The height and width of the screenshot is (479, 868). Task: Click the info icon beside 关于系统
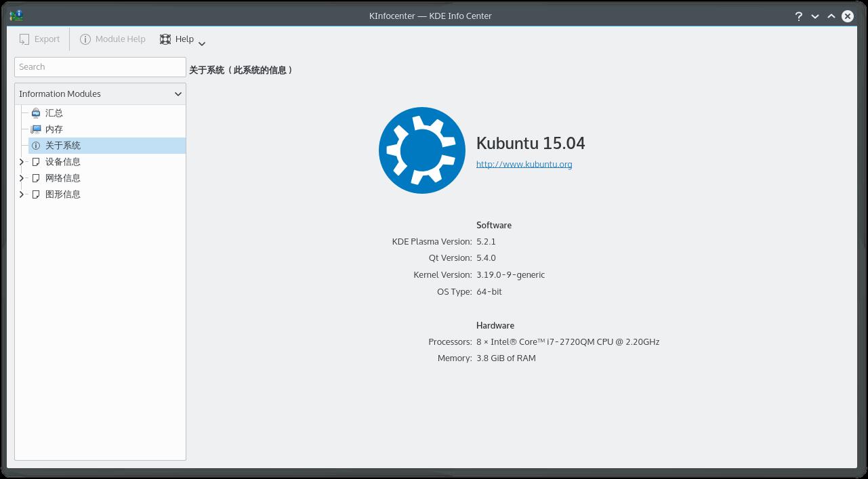[x=36, y=146]
